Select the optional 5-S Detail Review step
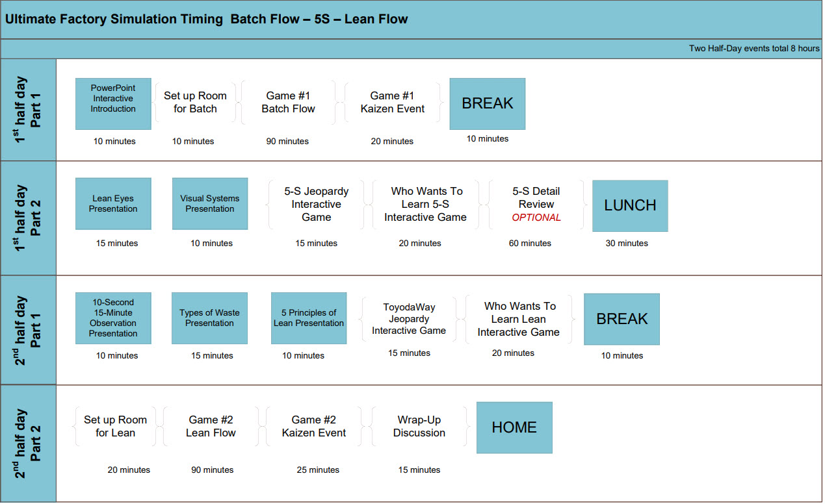 pos(536,204)
